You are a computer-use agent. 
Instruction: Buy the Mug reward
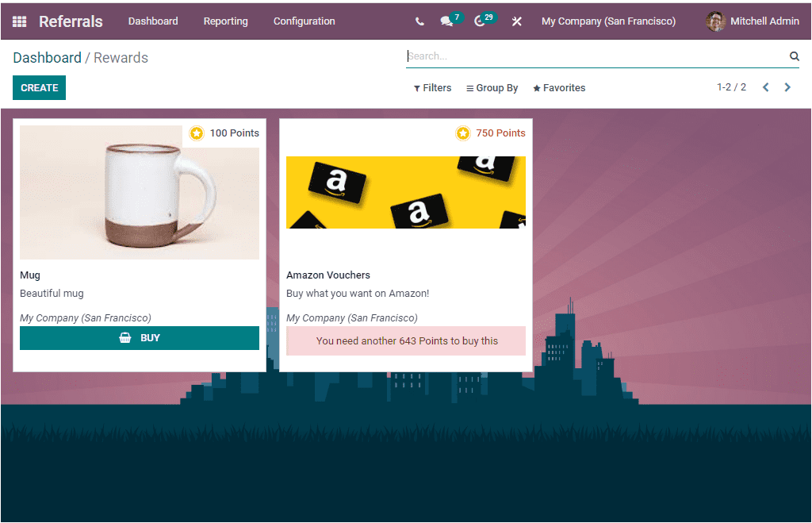(140, 337)
